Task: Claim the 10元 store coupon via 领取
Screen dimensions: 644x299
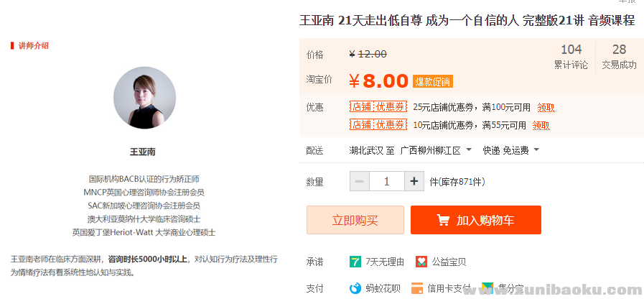Action: tap(541, 125)
